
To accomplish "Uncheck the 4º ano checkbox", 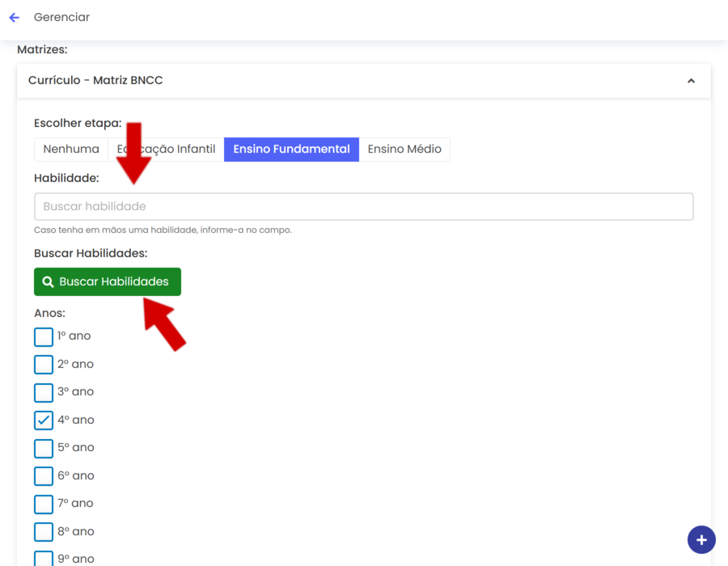I will (x=44, y=420).
